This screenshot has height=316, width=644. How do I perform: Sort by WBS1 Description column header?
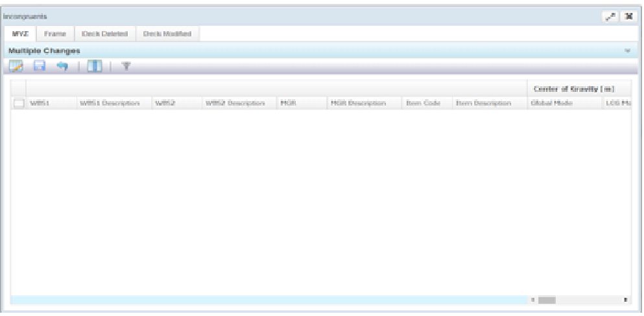[115, 104]
